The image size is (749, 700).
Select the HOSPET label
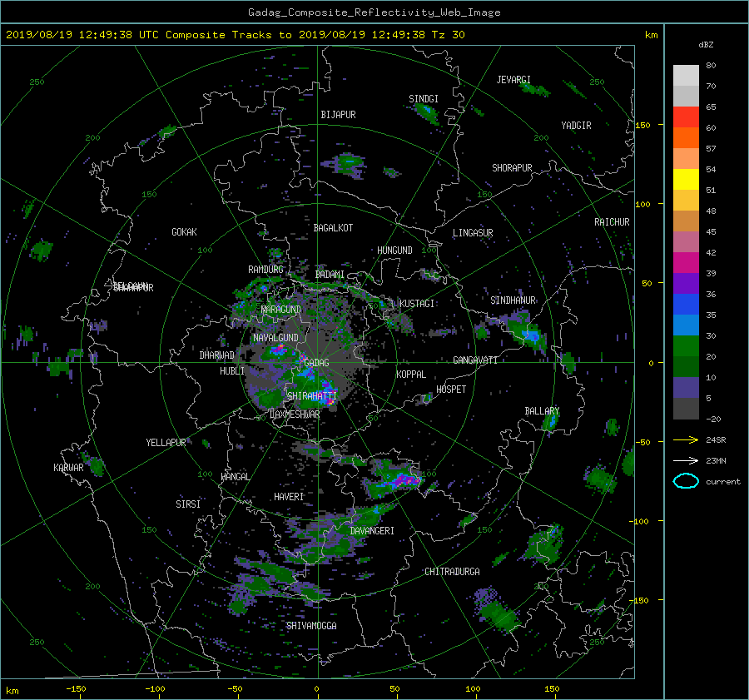[x=451, y=390]
